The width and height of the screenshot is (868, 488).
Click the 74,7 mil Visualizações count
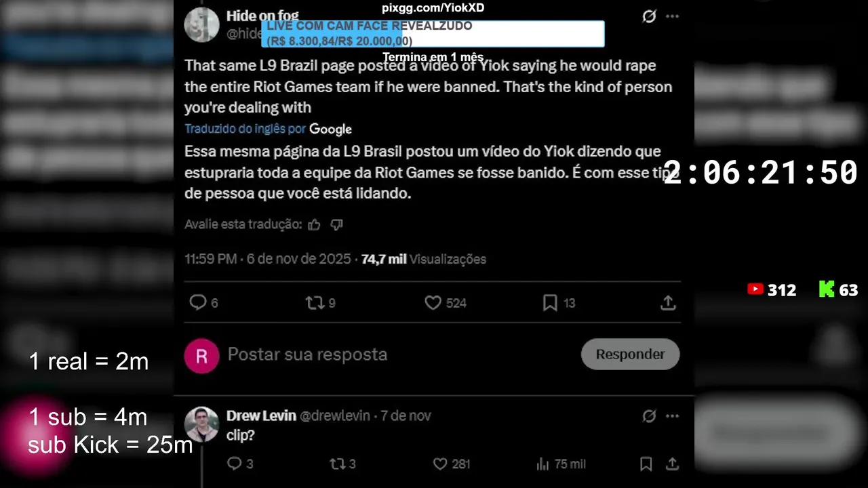click(x=423, y=259)
